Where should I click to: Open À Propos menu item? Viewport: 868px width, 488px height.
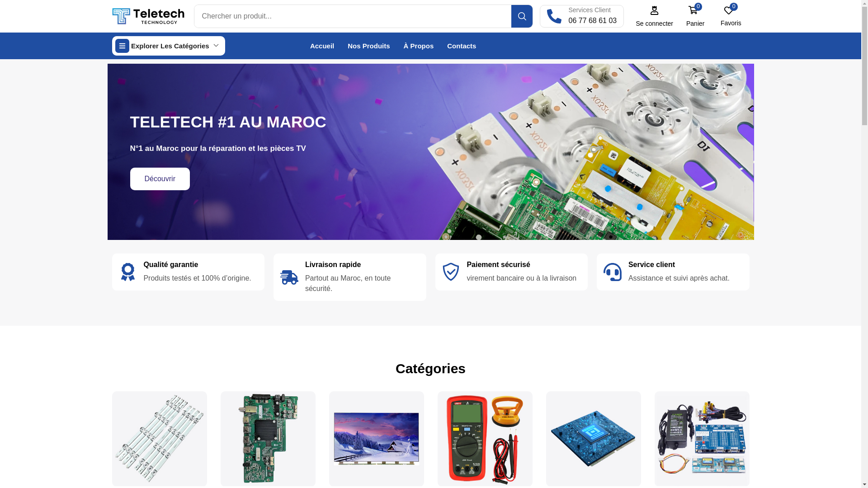[419, 46]
